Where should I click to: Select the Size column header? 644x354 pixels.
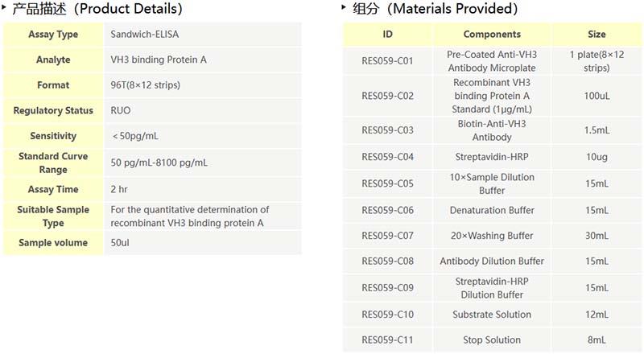597,35
